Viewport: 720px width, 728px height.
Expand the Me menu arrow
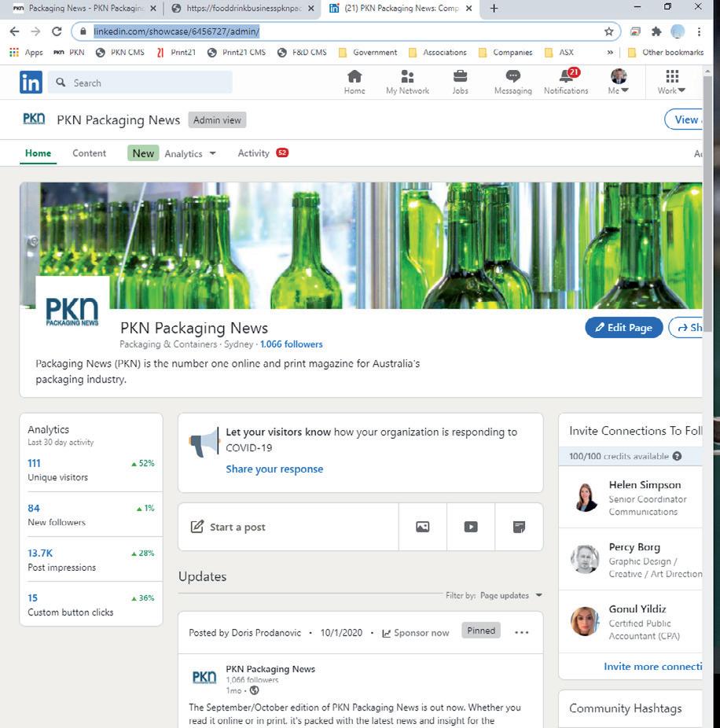(625, 90)
